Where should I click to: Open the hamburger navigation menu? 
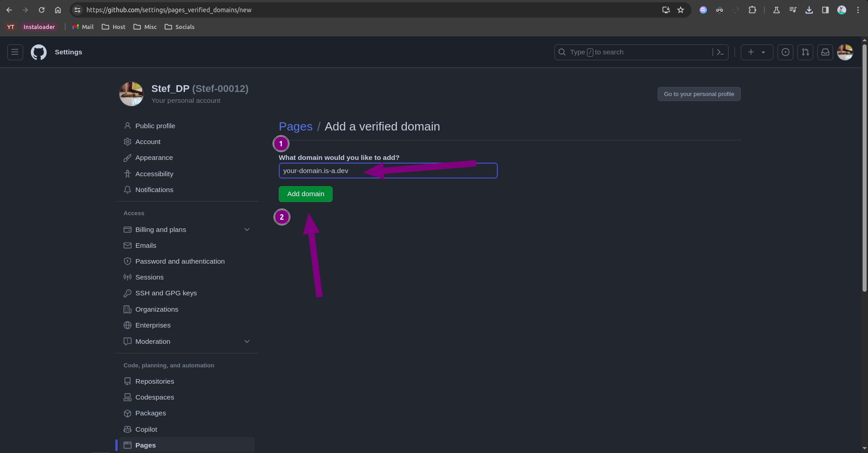(x=15, y=52)
